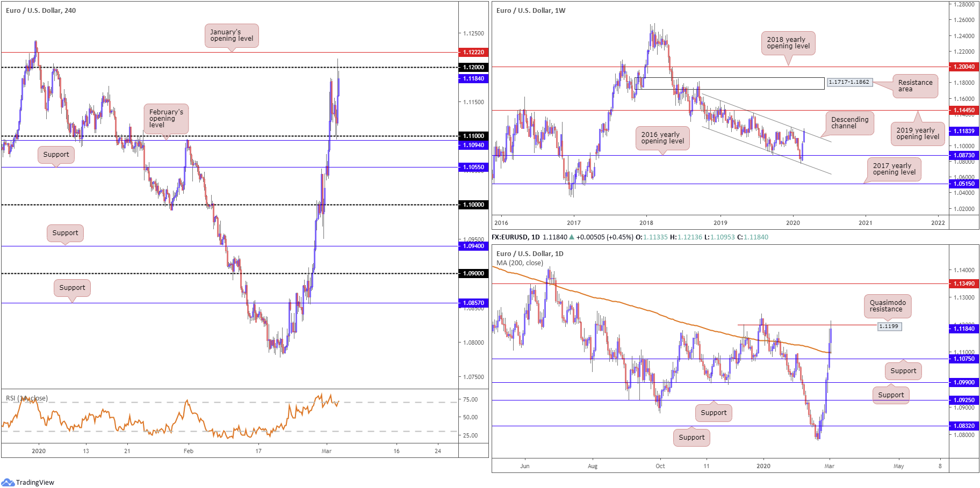The height and width of the screenshot is (488, 980).
Task: Click the black 1.09000 price label
Action: 473,273
